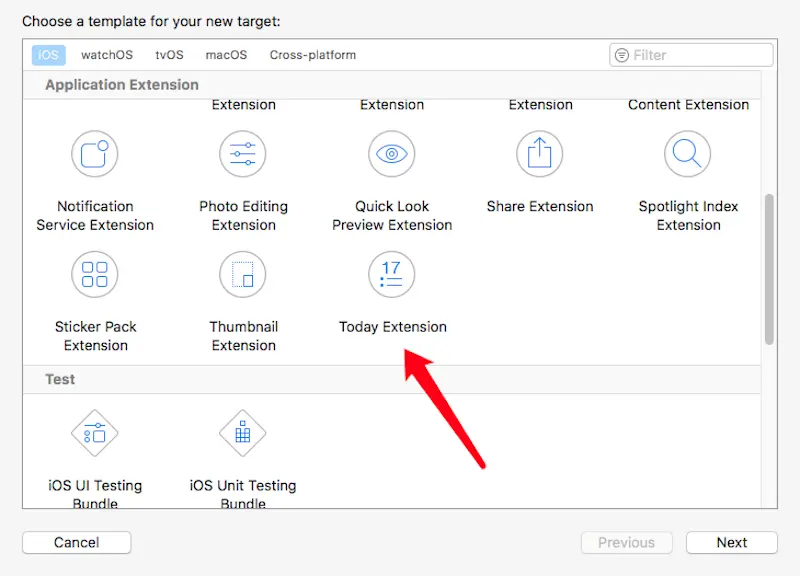Image resolution: width=800 pixels, height=576 pixels.
Task: Switch to the tvOS tab
Action: 170,55
